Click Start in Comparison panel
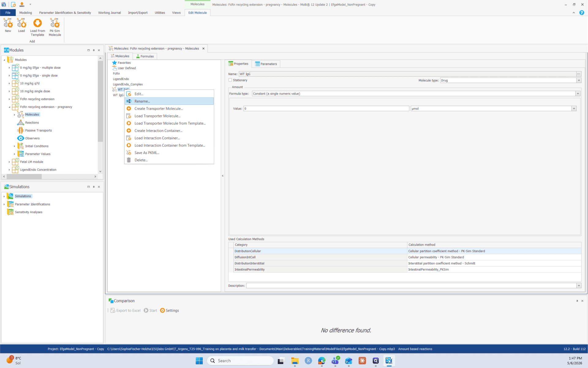The image size is (588, 368). click(150, 310)
